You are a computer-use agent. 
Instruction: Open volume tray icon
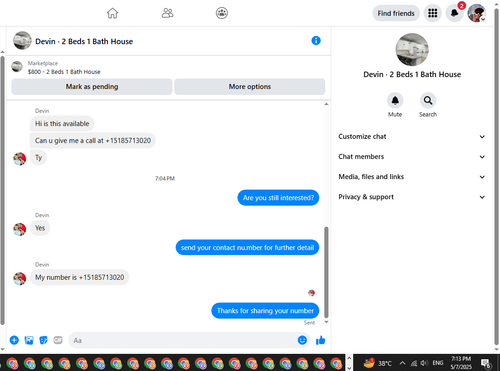424,363
